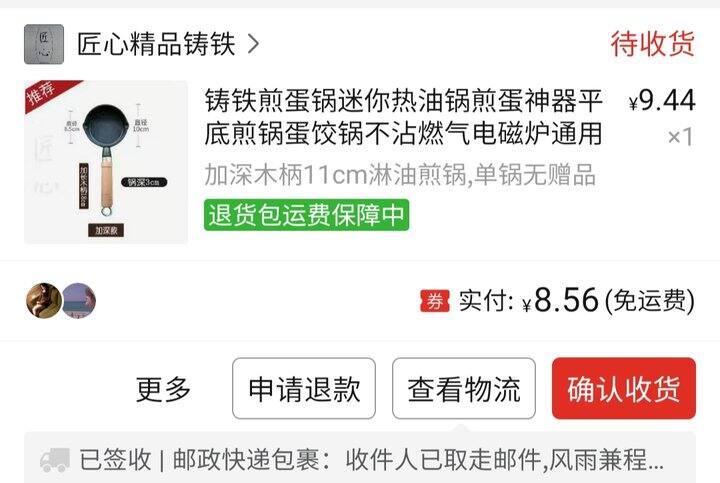
Task: Click the 申请退款 button
Action: tap(304, 388)
